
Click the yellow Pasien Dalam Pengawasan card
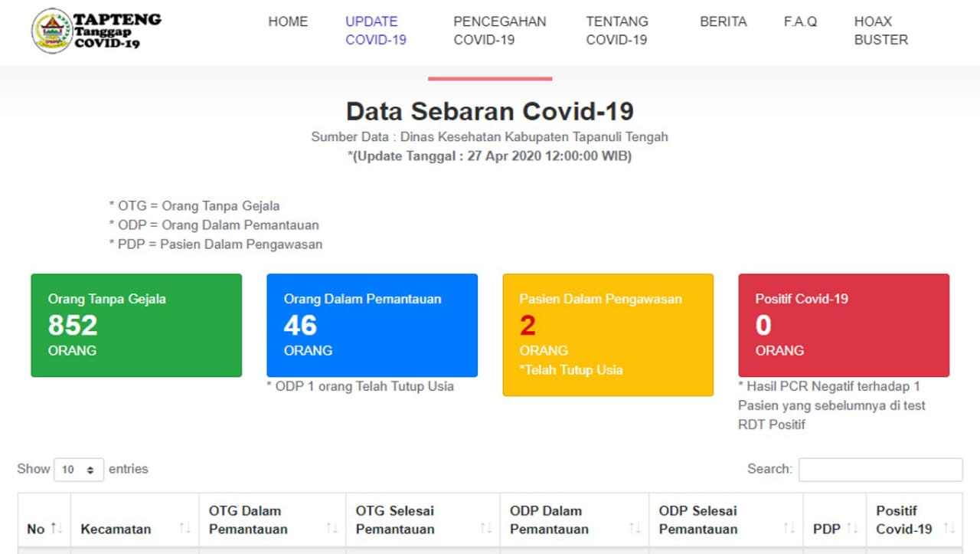pos(608,335)
